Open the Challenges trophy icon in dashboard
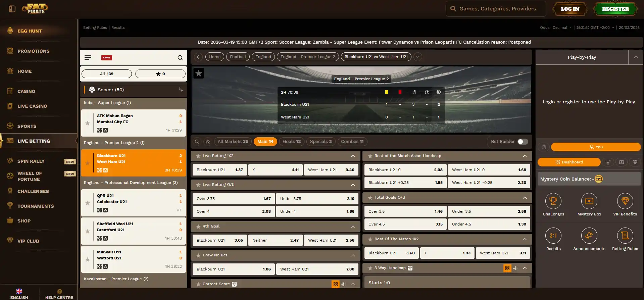This screenshot has height=300, width=644. [553, 201]
